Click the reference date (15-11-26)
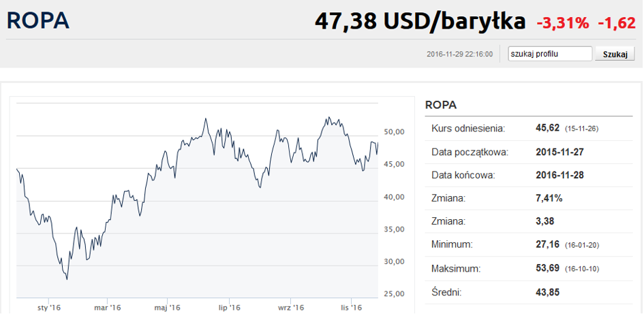The width and height of the screenshot is (644, 322). click(581, 129)
